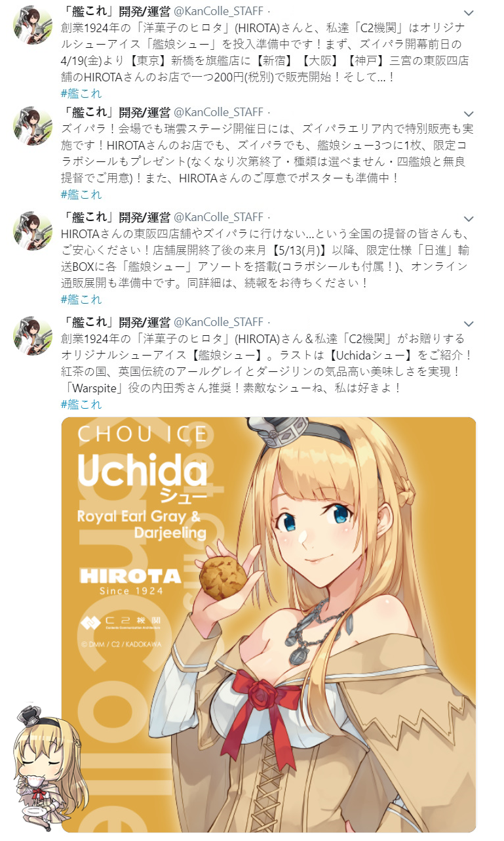The image size is (504, 841).
Task: Open the account name on the fourth tweet
Action: tap(115, 321)
